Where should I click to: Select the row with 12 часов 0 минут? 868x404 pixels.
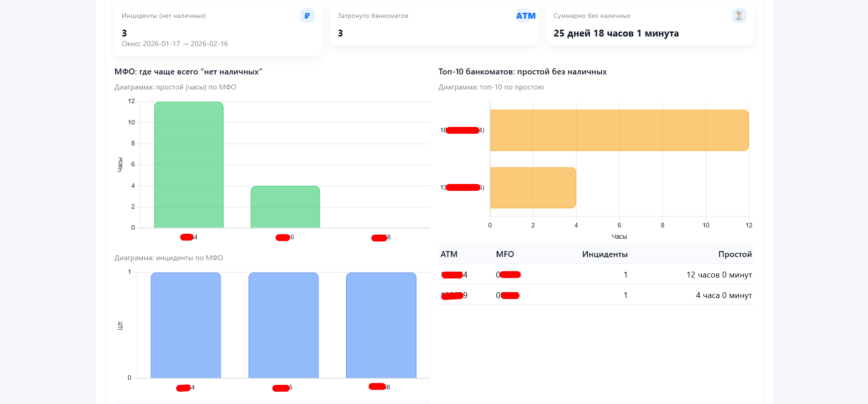(595, 275)
